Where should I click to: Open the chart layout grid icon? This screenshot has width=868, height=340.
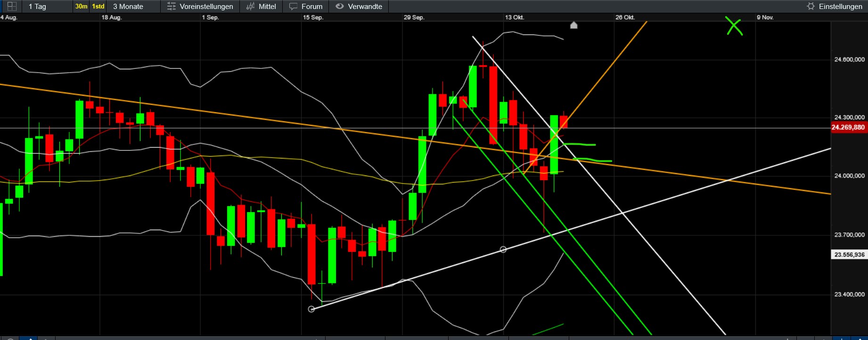click(x=12, y=7)
